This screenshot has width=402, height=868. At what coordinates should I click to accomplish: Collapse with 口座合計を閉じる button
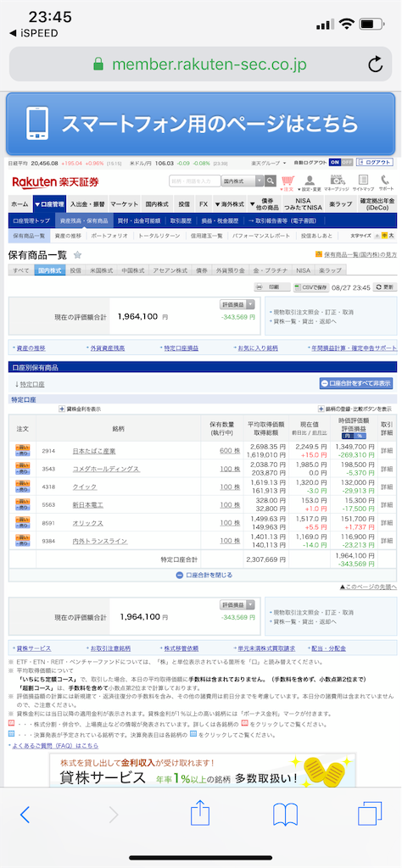[204, 575]
